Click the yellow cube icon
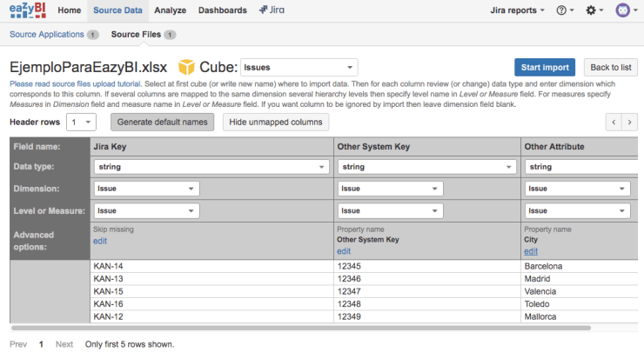The width and height of the screenshot is (644, 352). [x=187, y=67]
